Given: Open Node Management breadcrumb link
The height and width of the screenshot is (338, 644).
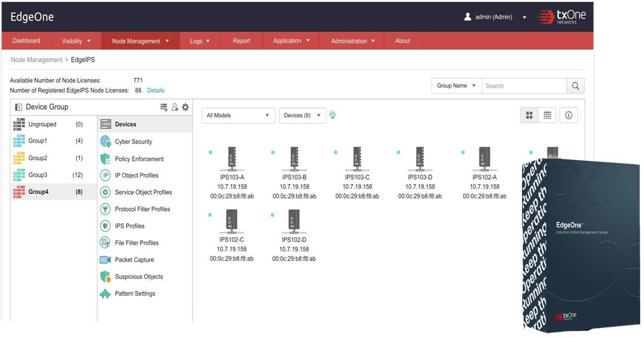Looking at the screenshot, I should click(x=36, y=60).
